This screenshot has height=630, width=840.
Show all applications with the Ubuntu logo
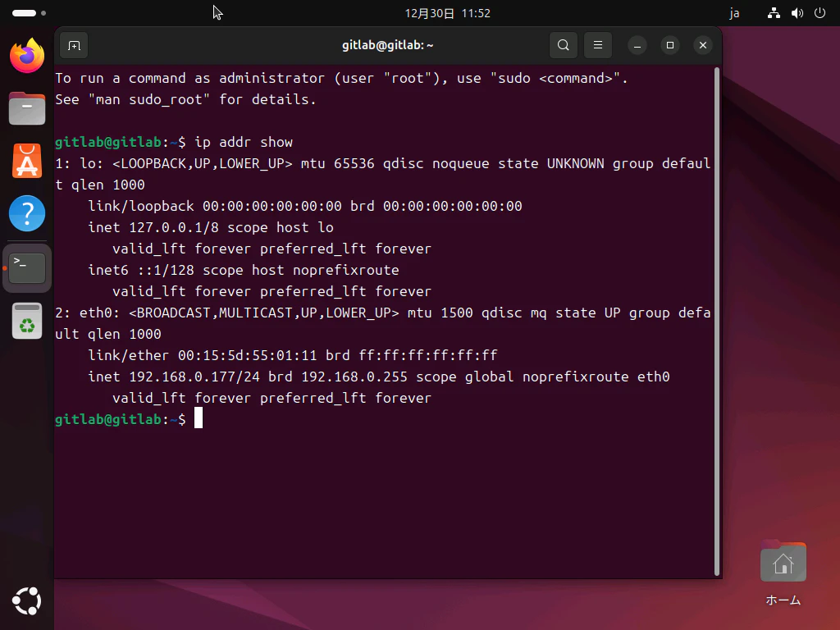(x=26, y=601)
